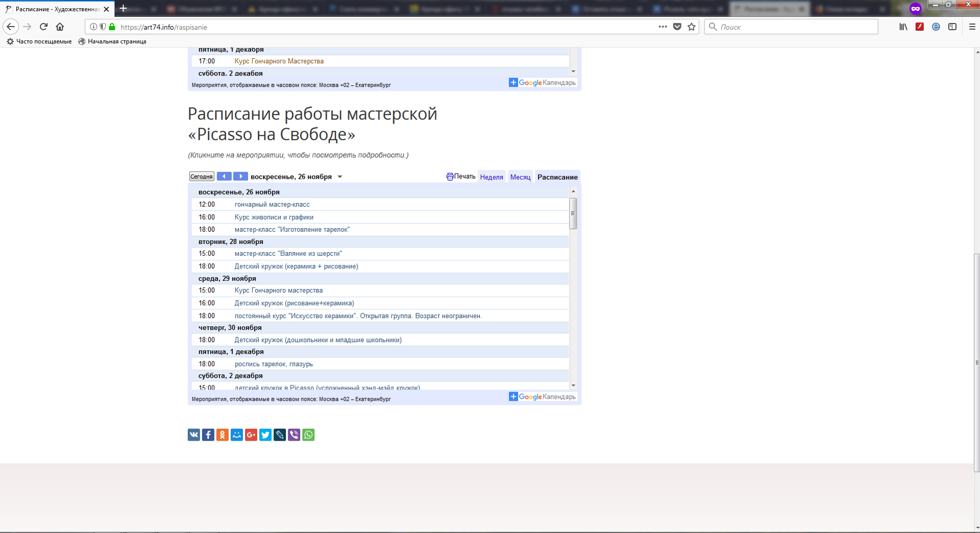Share page on LiveJournal
Image resolution: width=980 pixels, height=533 pixels.
point(280,434)
